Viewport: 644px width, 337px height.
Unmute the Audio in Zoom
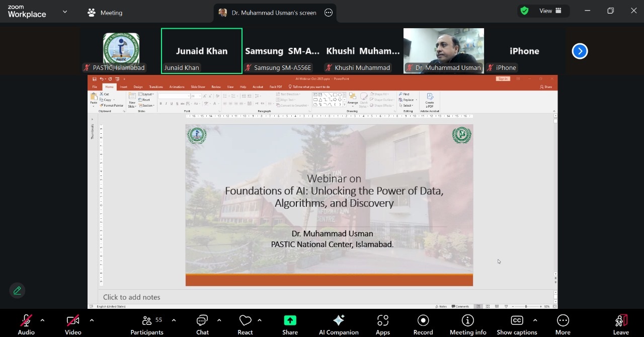pyautogui.click(x=26, y=324)
